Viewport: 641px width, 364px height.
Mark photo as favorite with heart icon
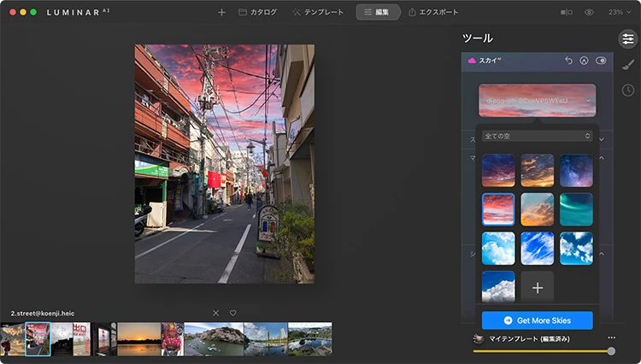232,313
